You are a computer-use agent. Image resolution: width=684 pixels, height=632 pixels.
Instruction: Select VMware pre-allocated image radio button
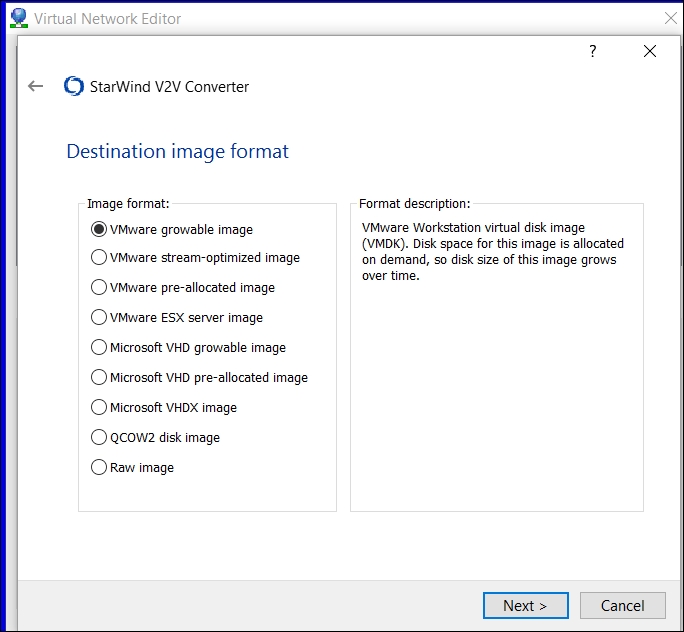pyautogui.click(x=99, y=288)
